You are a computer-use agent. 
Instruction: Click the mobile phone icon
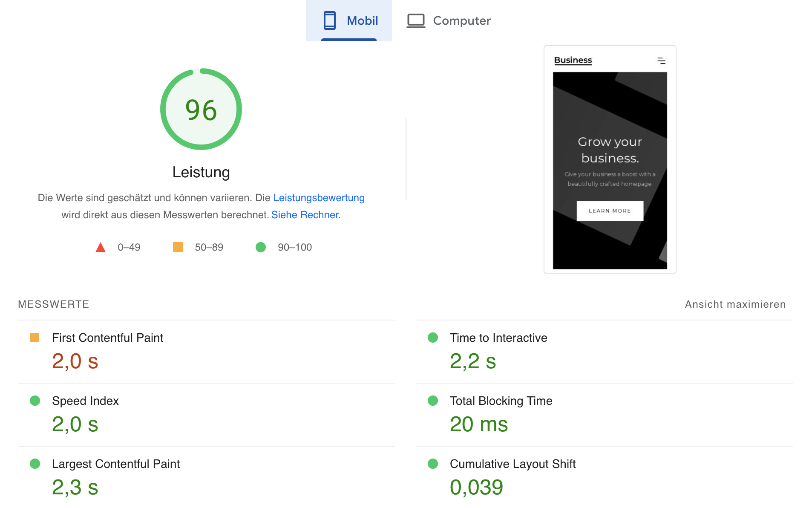[329, 20]
